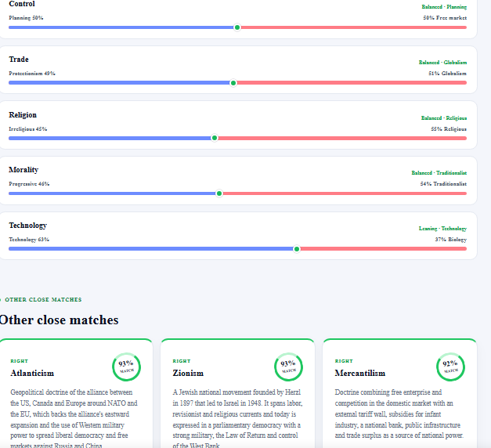Click the Religion axis slider handle
The width and height of the screenshot is (491, 448).
pos(215,138)
